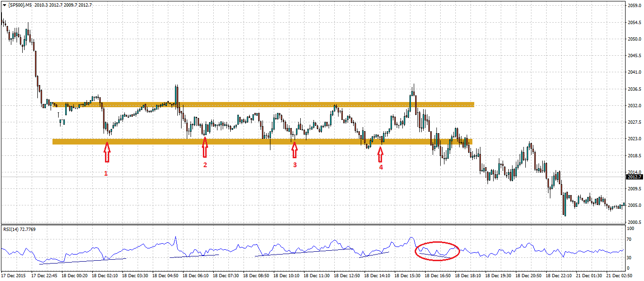
Task: Click the 2041.0 price axis label
Action: tap(634, 72)
